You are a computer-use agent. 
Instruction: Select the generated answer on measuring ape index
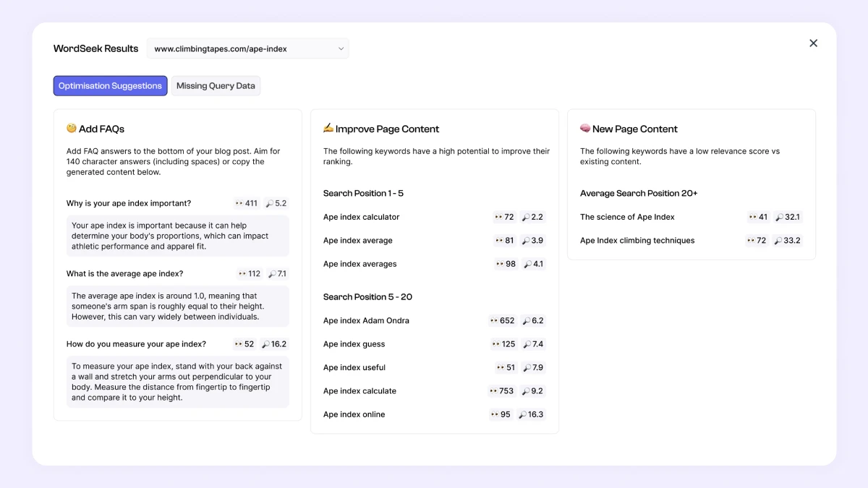[178, 382]
